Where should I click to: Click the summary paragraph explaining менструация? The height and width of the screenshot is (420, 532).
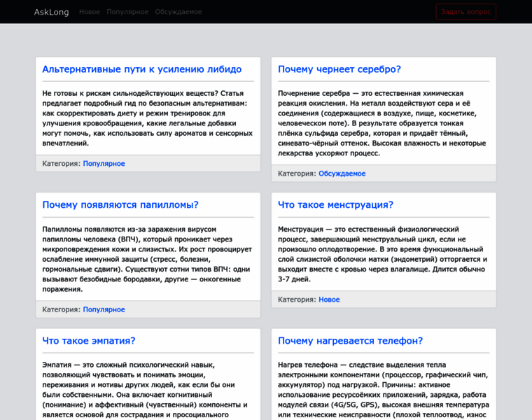pyautogui.click(x=383, y=254)
